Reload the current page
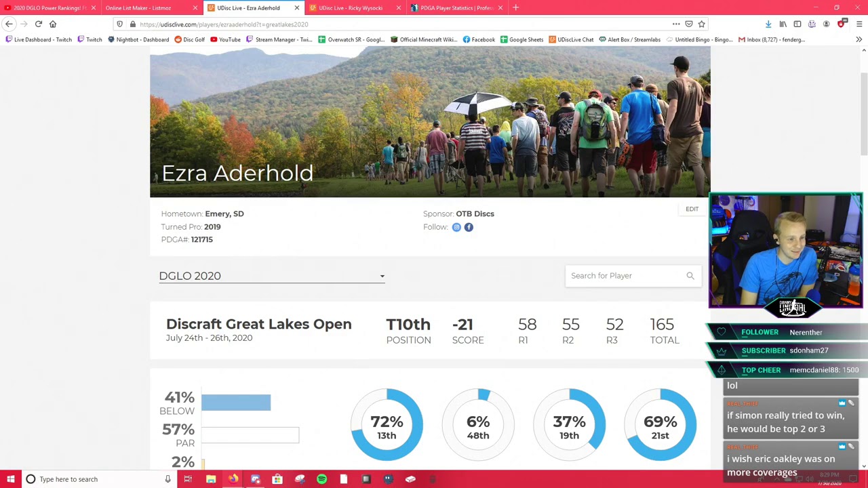The width and height of the screenshot is (868, 488). [x=39, y=24]
